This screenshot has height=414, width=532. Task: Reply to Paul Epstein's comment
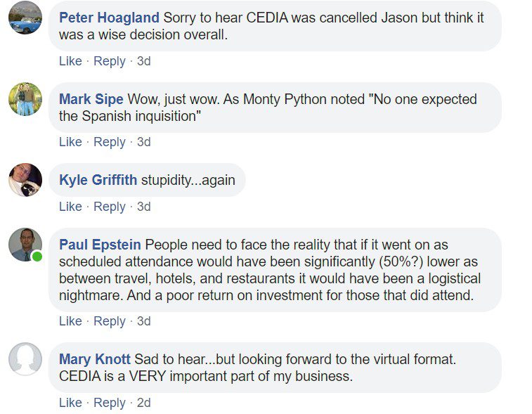coord(109,321)
